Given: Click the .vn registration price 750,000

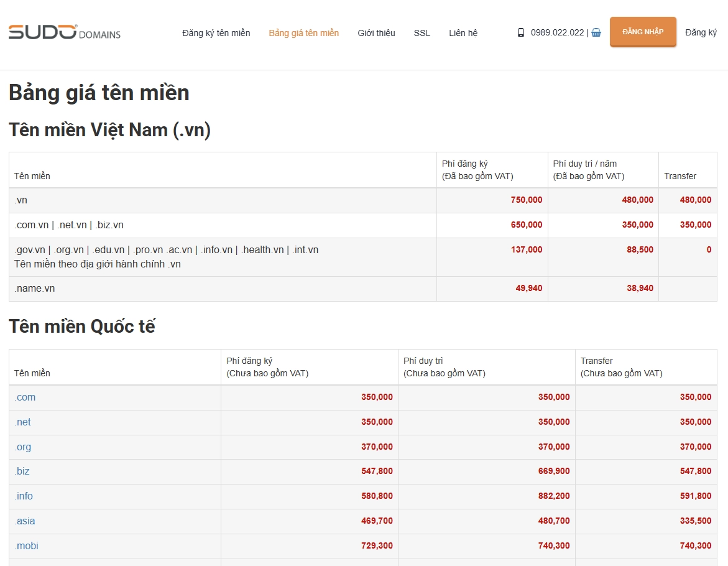Looking at the screenshot, I should (x=526, y=200).
